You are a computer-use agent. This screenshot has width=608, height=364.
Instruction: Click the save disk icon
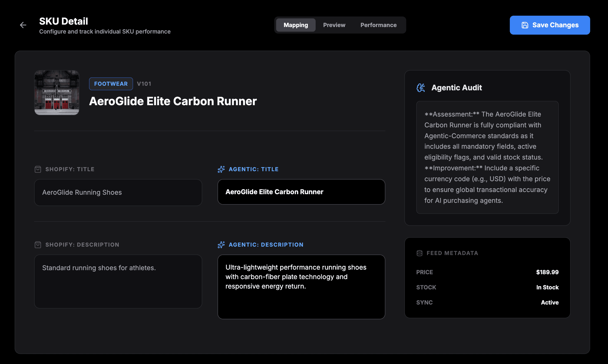click(525, 25)
